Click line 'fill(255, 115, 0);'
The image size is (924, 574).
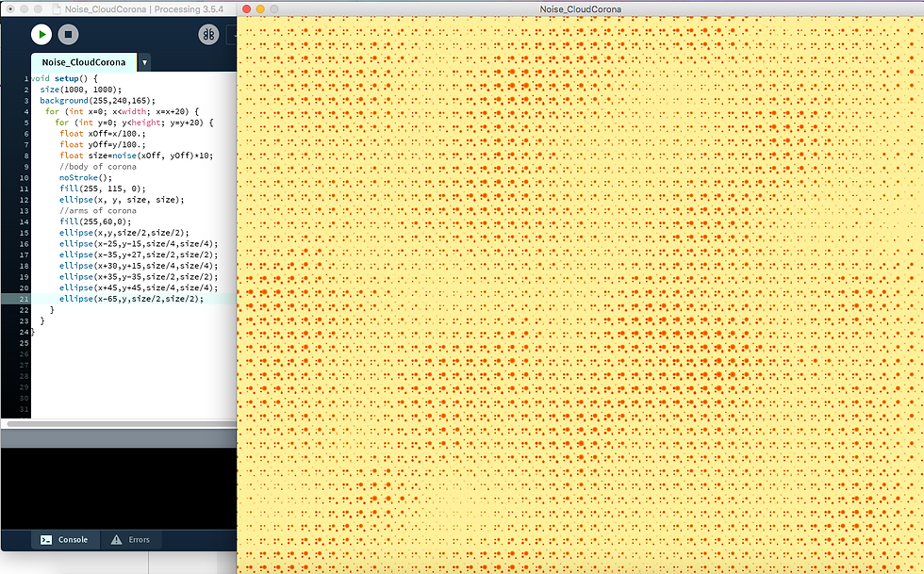103,189
